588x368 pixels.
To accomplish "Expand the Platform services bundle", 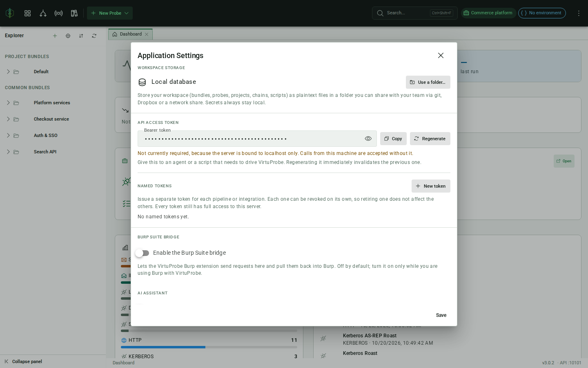I will (x=8, y=103).
